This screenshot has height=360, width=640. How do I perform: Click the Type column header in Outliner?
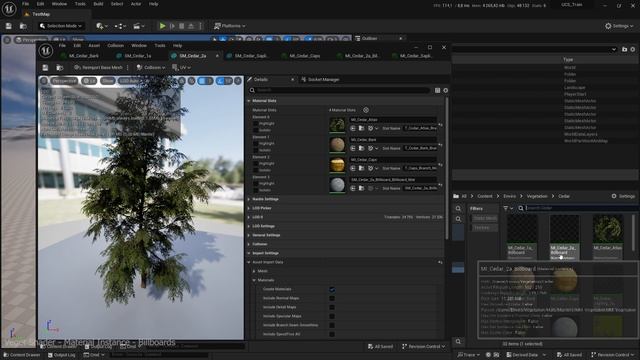[568, 60]
